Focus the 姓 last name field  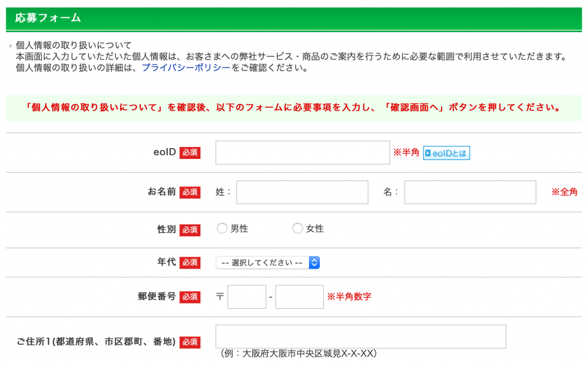coord(302,192)
